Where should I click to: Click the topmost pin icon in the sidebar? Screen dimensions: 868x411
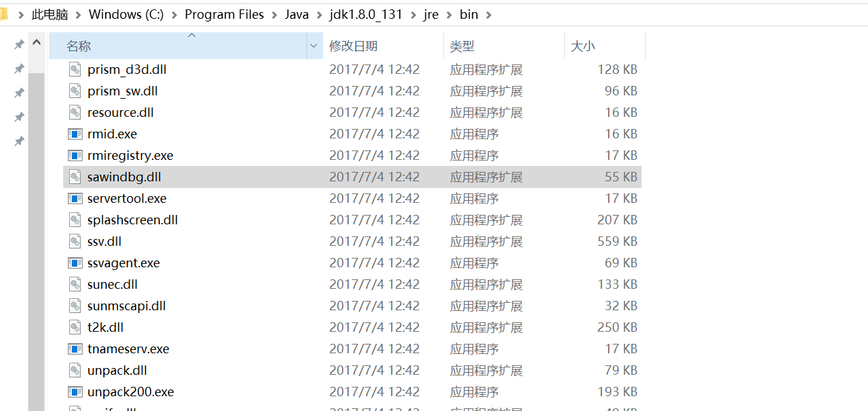pyautogui.click(x=18, y=44)
